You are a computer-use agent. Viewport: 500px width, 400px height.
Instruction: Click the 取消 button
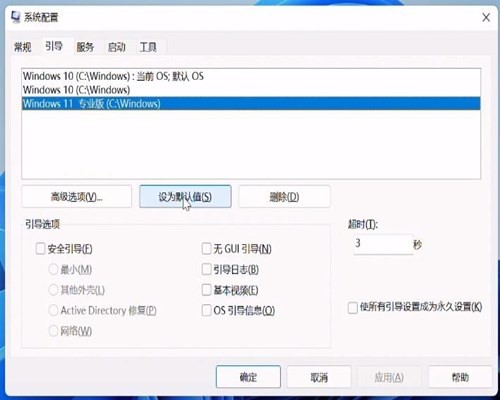coord(319,377)
